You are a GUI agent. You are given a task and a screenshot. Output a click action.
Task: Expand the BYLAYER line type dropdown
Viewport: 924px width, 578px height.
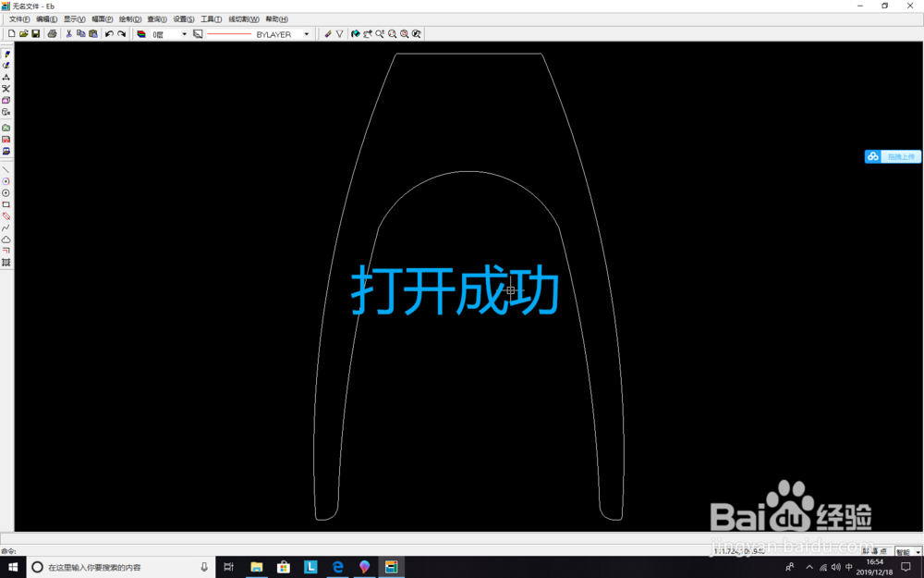(307, 34)
